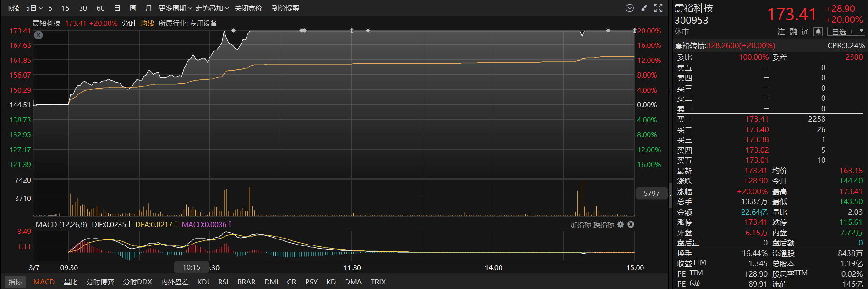Click the small arrow on side panel divider
The width and height of the screenshot is (868, 289).
click(x=670, y=195)
